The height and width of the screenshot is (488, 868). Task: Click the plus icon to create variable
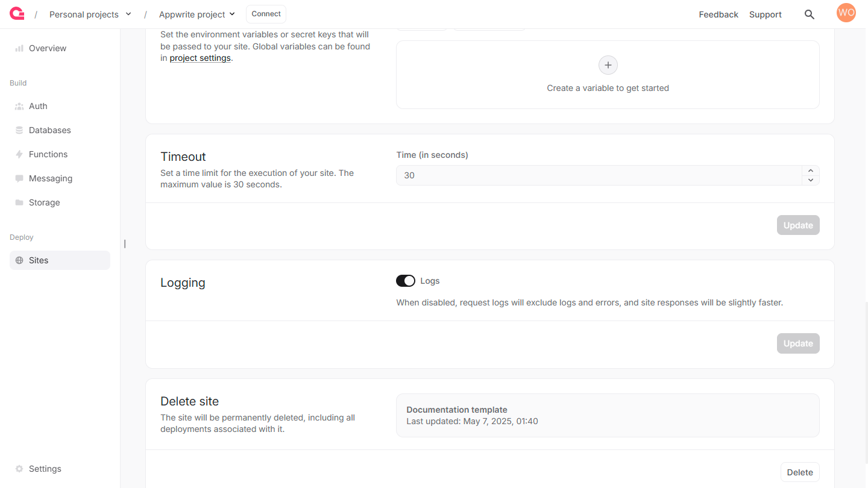pyautogui.click(x=608, y=65)
